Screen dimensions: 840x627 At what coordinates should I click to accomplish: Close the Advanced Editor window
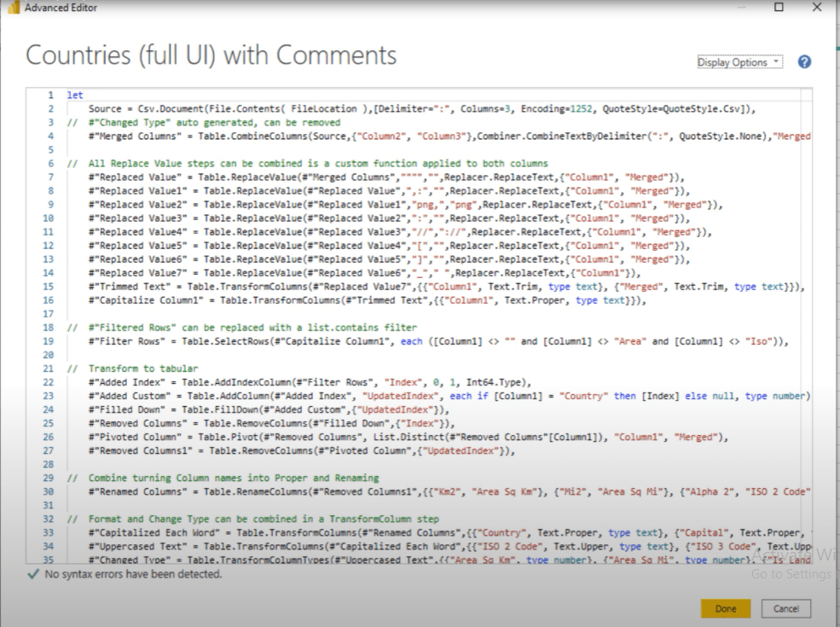click(x=817, y=7)
